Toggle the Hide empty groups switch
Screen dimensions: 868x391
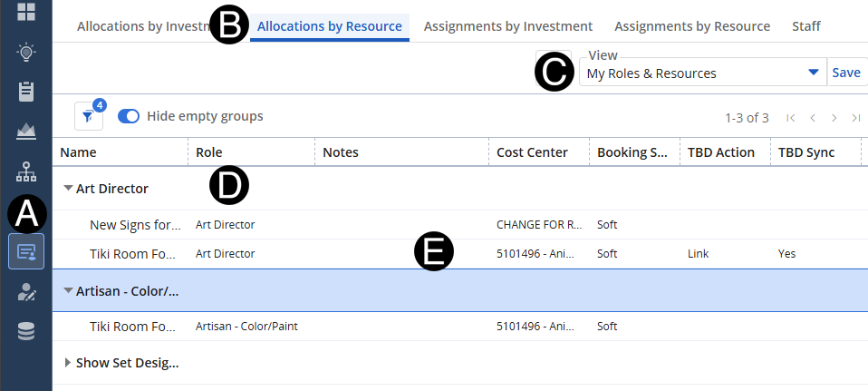(129, 116)
